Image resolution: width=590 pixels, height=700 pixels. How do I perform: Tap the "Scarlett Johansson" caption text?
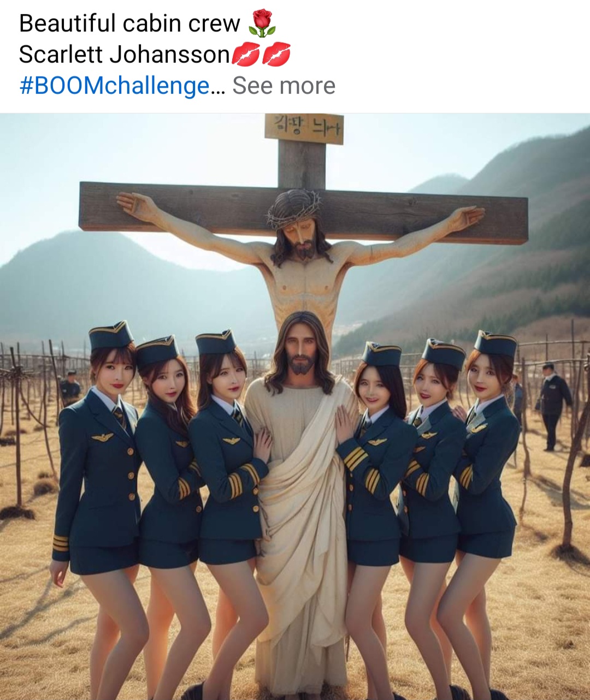(125, 55)
